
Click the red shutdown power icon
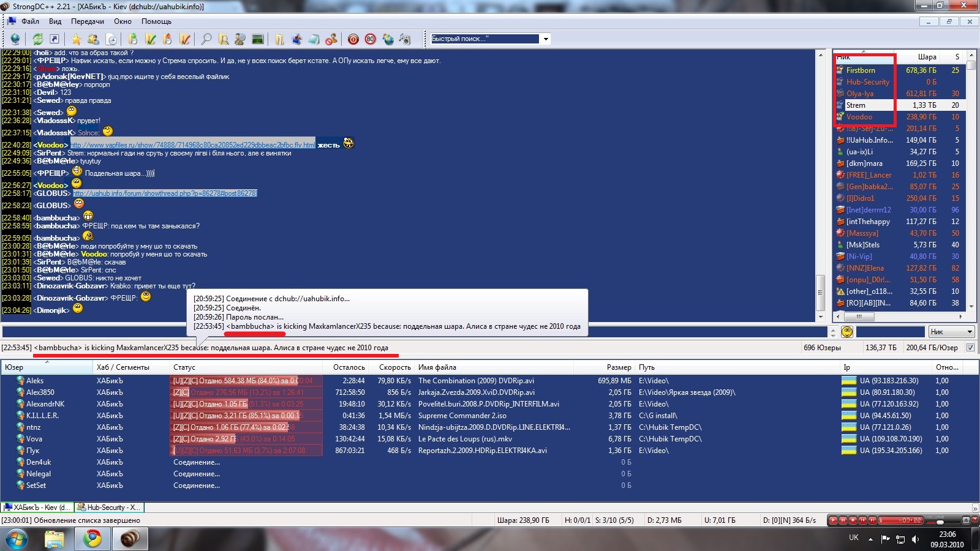point(353,39)
